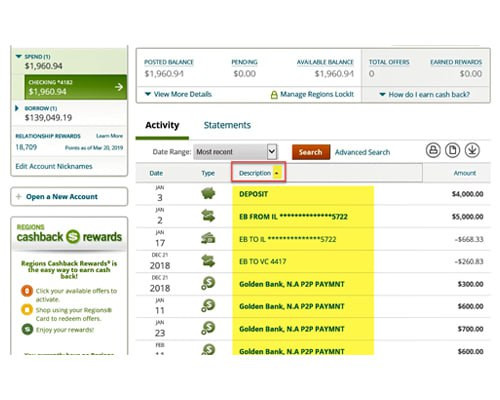Click the Posted Balance label

click(169, 62)
